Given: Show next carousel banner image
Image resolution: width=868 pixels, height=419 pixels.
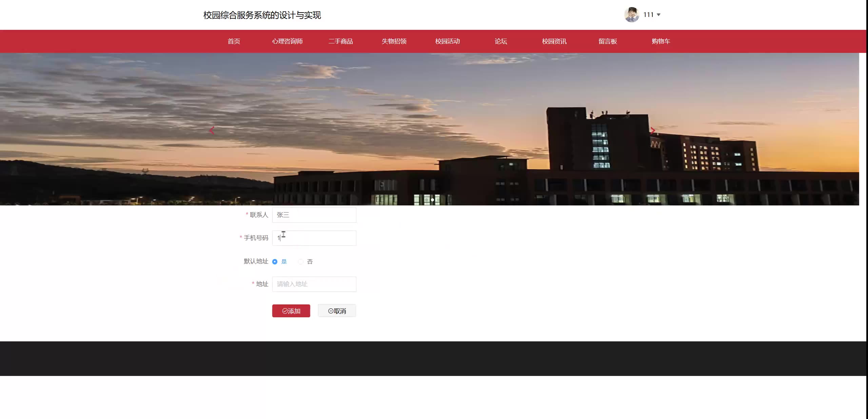Looking at the screenshot, I should (x=653, y=131).
